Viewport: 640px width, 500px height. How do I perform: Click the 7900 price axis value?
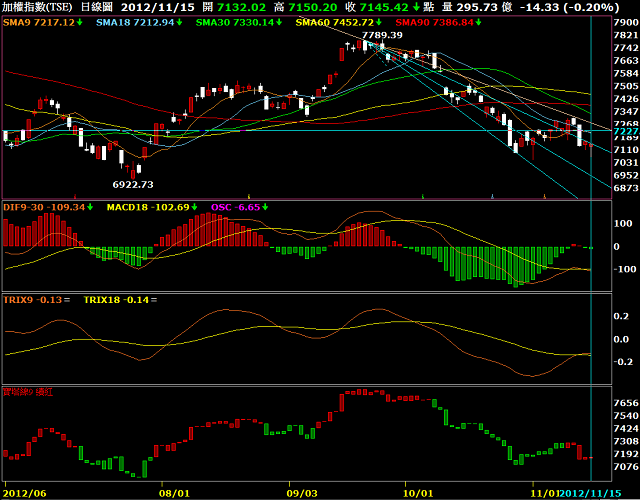coord(626,22)
